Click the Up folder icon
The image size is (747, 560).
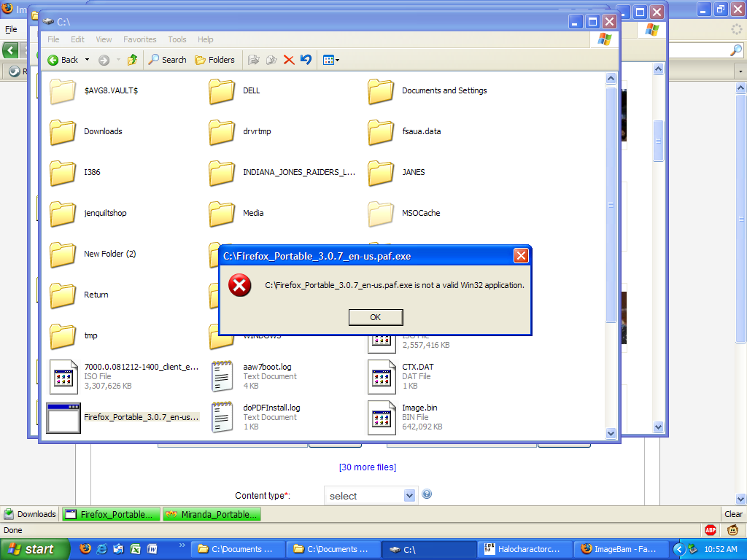coord(133,60)
